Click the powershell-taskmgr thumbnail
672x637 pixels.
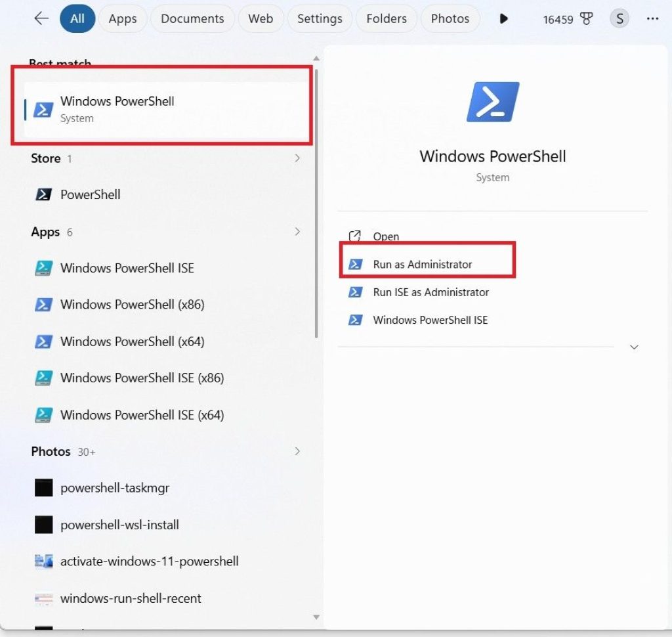pos(44,488)
